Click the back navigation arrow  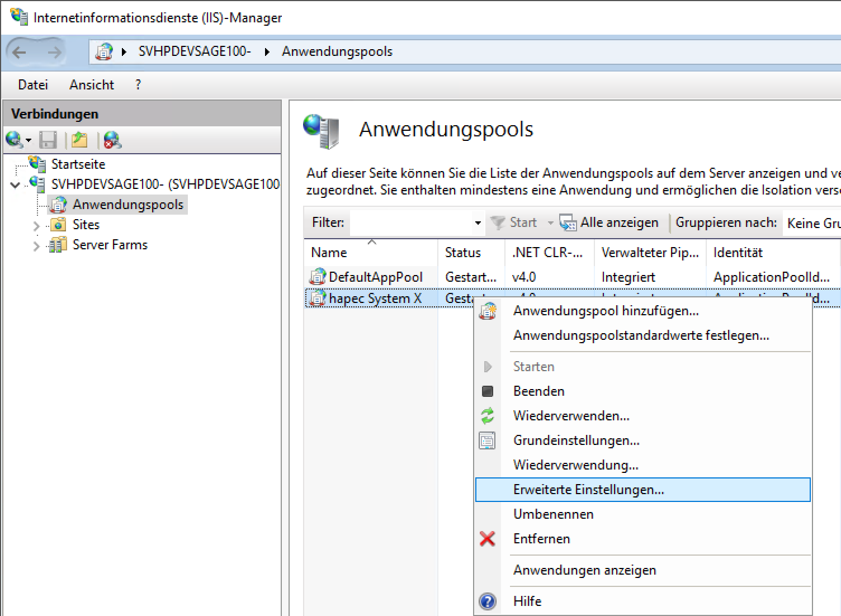coord(20,52)
